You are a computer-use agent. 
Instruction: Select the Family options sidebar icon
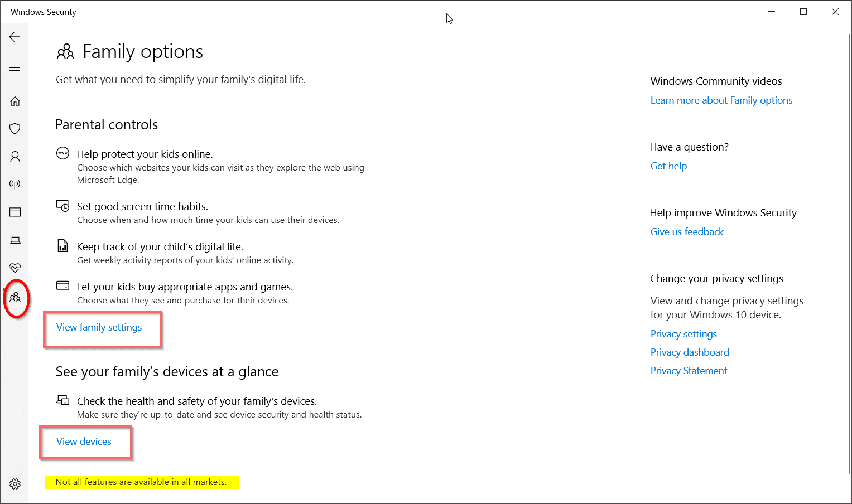point(15,297)
